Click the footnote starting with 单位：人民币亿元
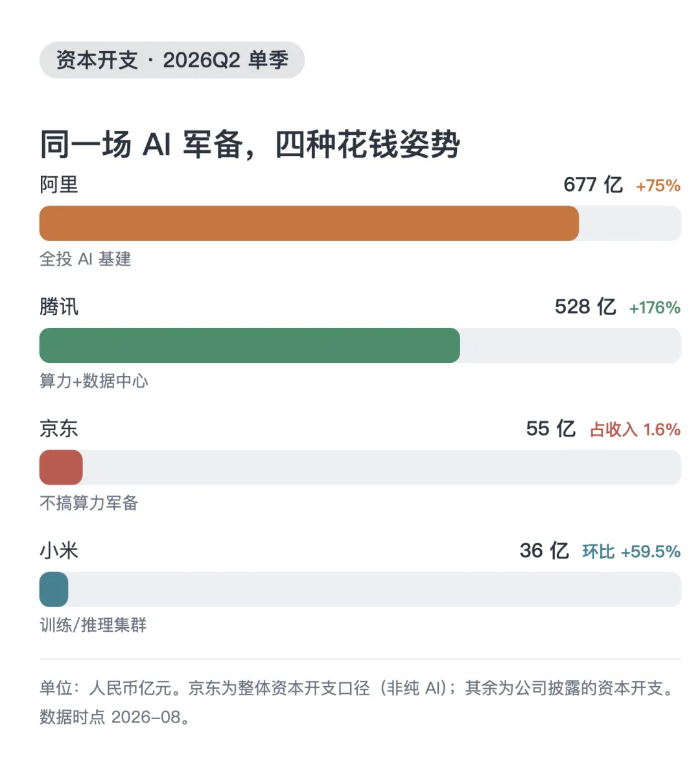 coord(357,702)
